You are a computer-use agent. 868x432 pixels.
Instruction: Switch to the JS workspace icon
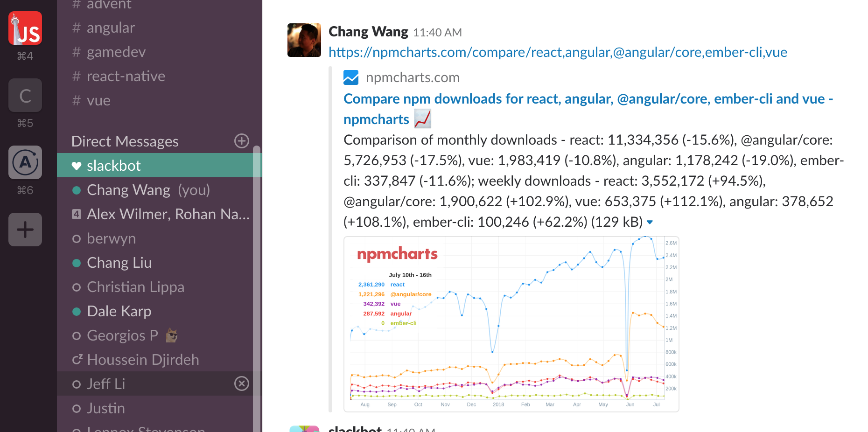click(25, 28)
